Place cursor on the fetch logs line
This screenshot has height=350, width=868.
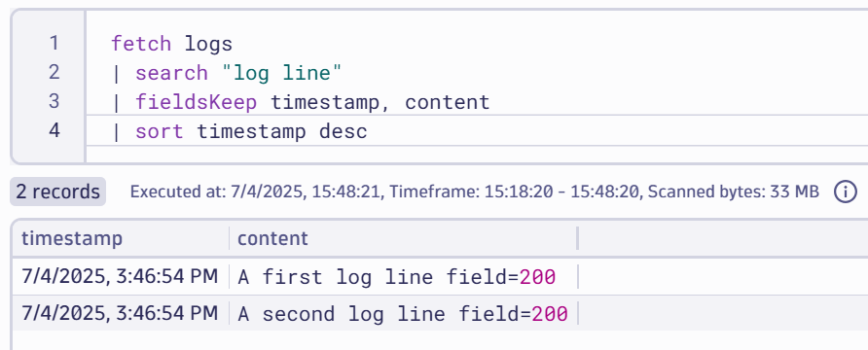[x=171, y=43]
